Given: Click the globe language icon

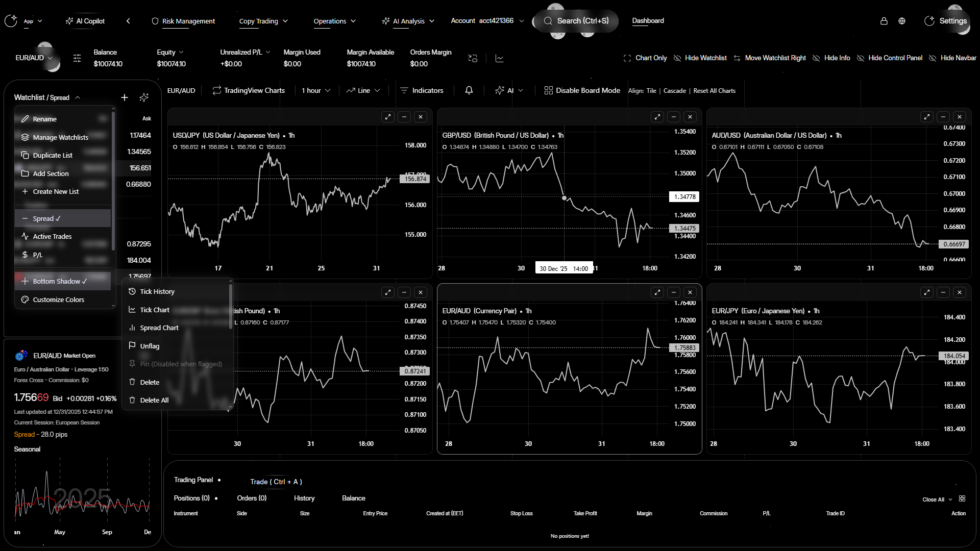Looking at the screenshot, I should pyautogui.click(x=902, y=21).
